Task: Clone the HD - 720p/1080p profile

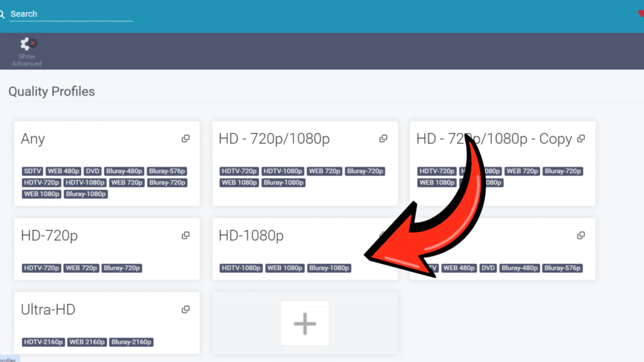Action: (x=383, y=139)
